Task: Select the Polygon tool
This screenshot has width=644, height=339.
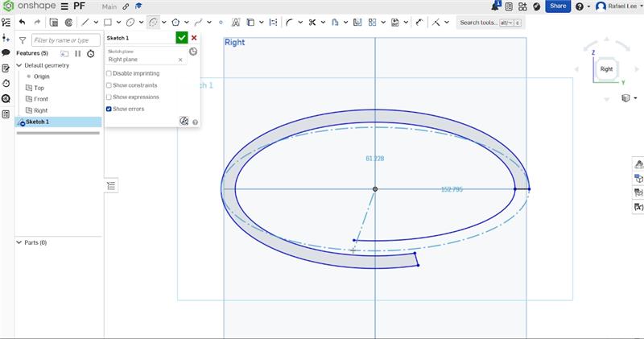Action: pos(175,23)
